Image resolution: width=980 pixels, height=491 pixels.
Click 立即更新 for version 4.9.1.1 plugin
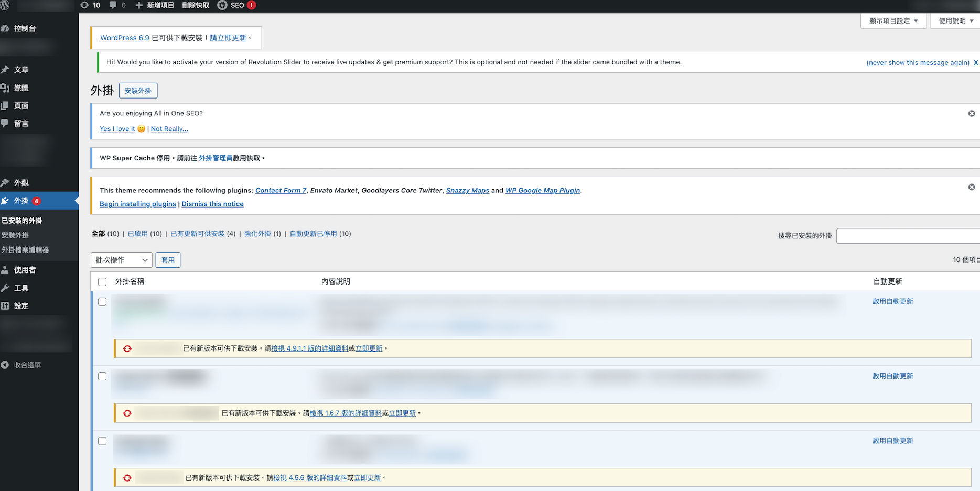[x=369, y=348]
